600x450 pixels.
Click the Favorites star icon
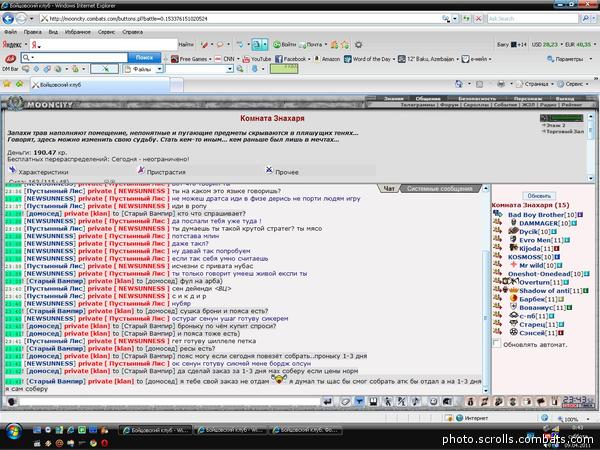tap(7, 84)
